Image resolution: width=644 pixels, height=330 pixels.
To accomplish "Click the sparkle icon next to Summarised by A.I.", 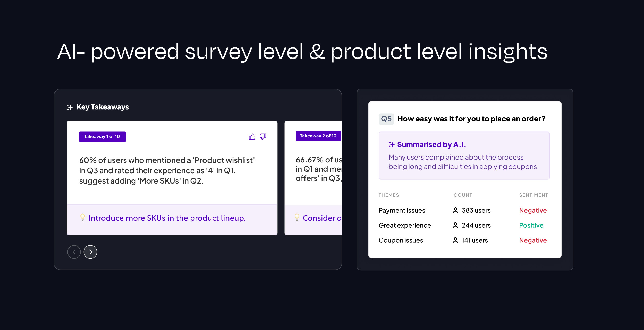I will pyautogui.click(x=392, y=145).
